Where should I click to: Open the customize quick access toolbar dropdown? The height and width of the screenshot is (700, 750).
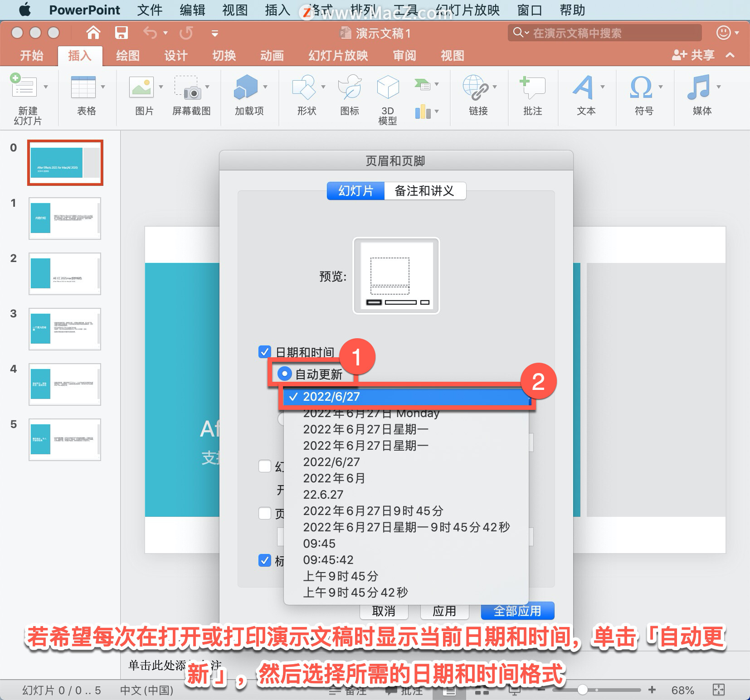215,33
